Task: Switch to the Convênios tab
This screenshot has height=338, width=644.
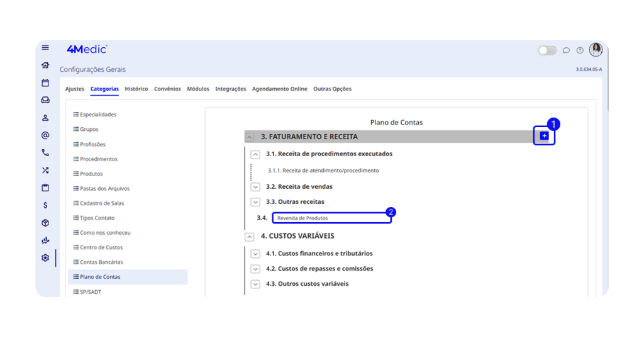Action: click(167, 89)
